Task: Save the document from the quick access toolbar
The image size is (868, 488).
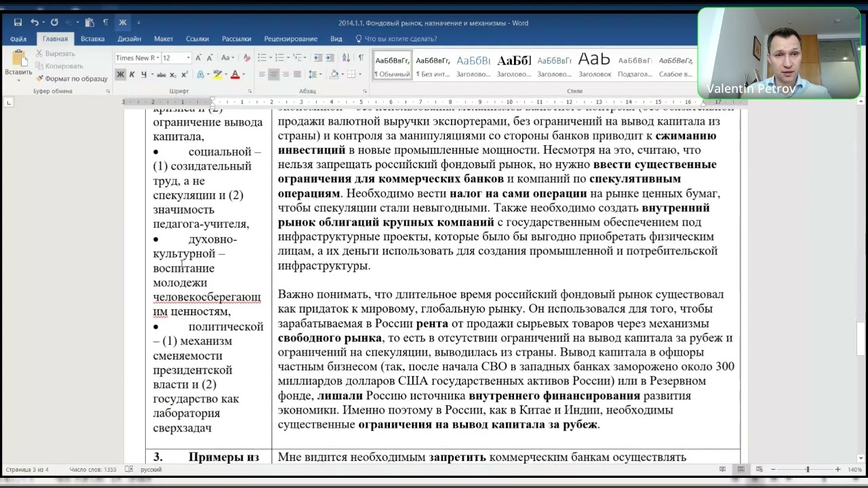Action: (18, 22)
